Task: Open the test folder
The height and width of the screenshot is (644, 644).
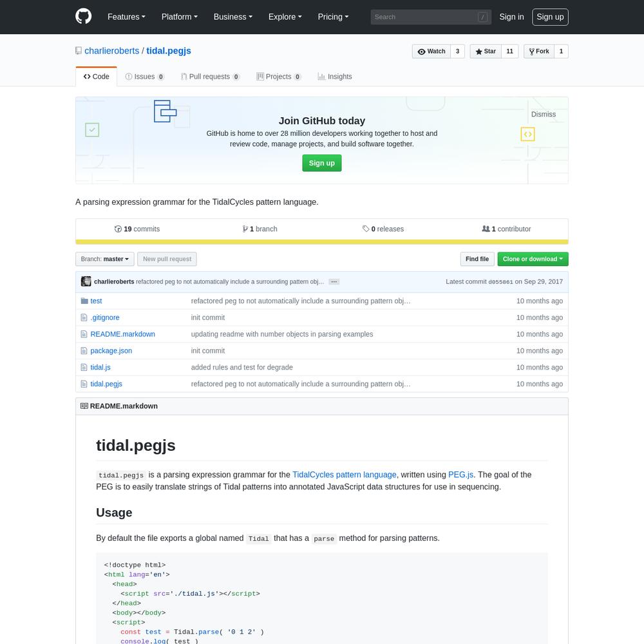Action: pos(96,301)
